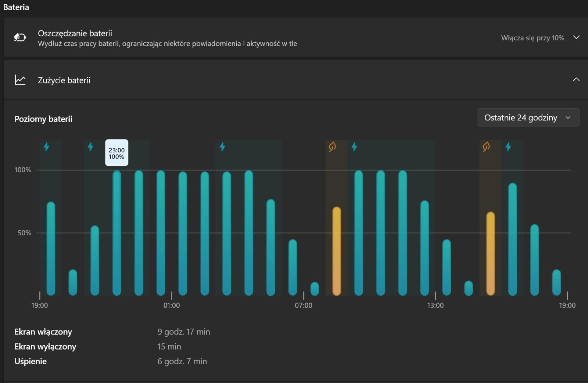Click the battery saver leaf icon
The width and height of the screenshot is (588, 383).
20,37
